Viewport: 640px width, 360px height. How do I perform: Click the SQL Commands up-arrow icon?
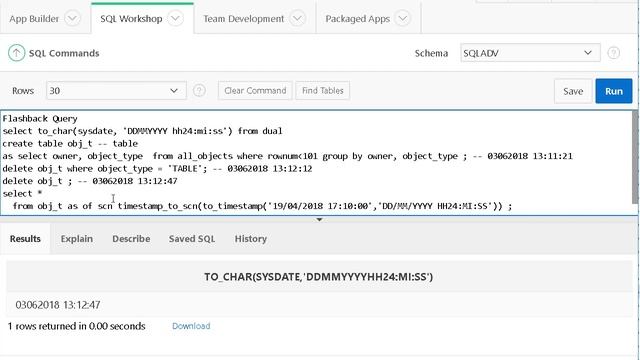(x=16, y=53)
